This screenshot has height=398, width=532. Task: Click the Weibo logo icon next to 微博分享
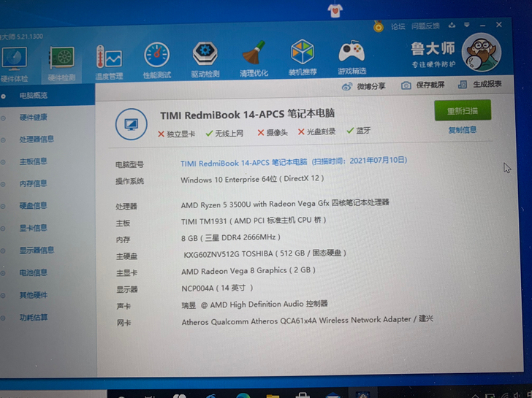coord(346,87)
